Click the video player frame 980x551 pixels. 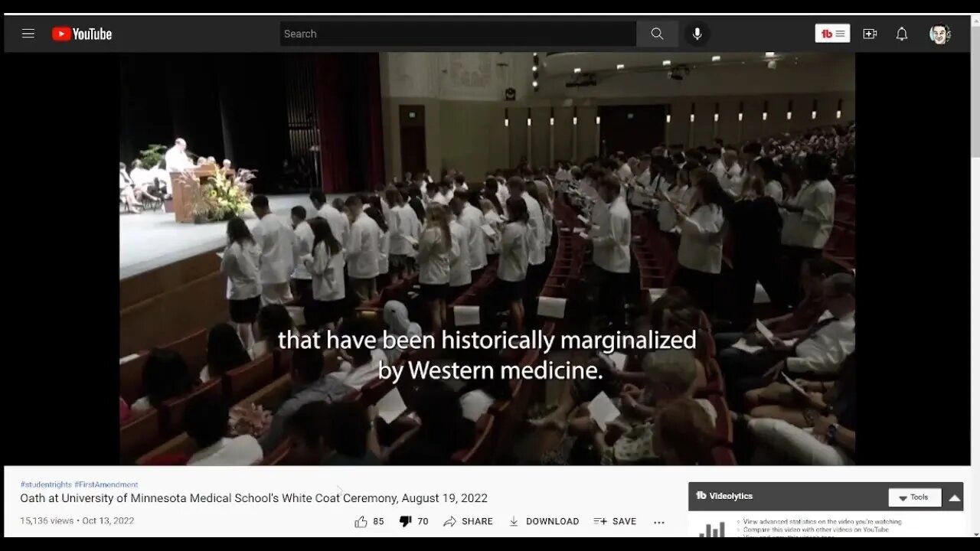coord(487,259)
